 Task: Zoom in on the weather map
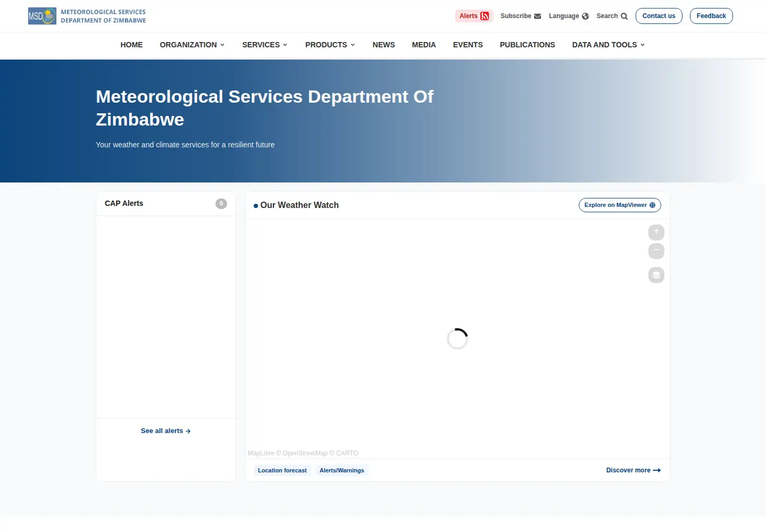pyautogui.click(x=656, y=232)
